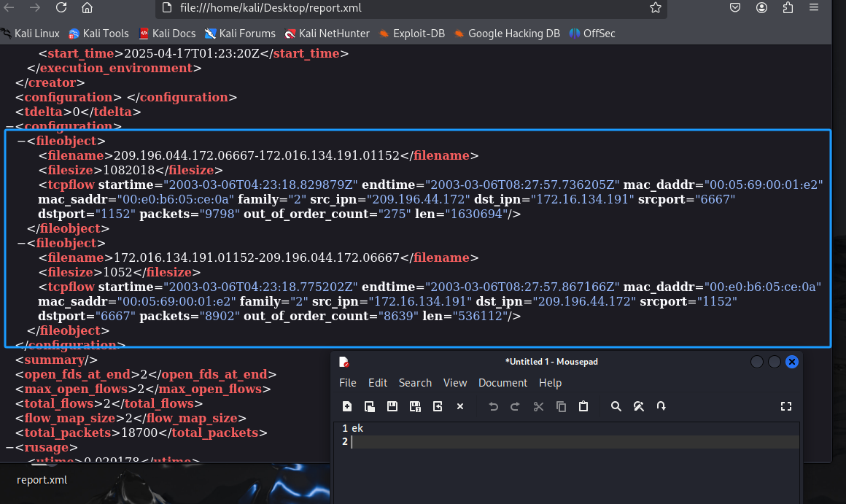Viewport: 846px width, 504px height.
Task: Click Mousepad's open/new-window document icon
Action: pyautogui.click(x=370, y=406)
